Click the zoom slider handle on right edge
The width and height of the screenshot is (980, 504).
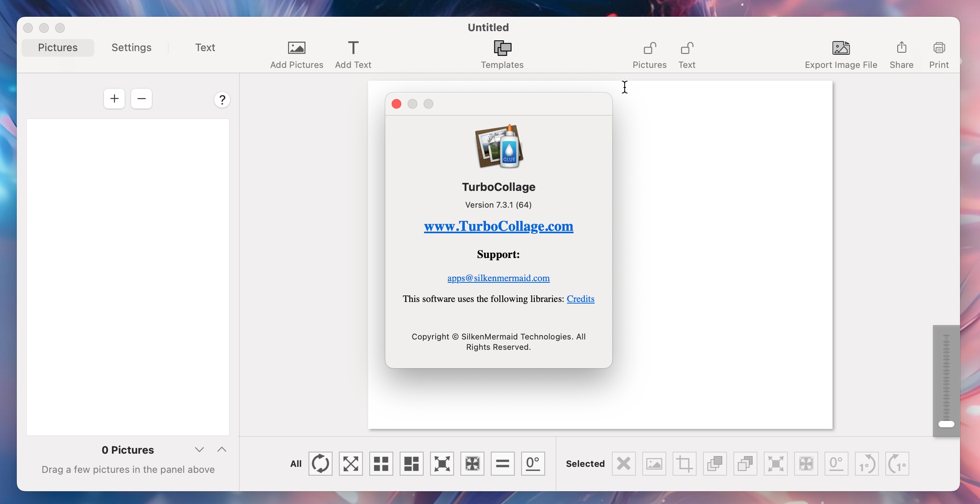pyautogui.click(x=946, y=424)
